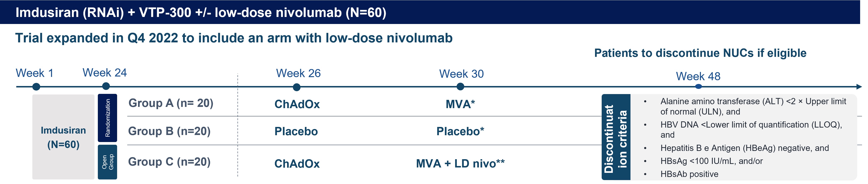This screenshot has height=184, width=868.
Task: Select the Week 30 timeline marker dot
Action: [x=460, y=87]
